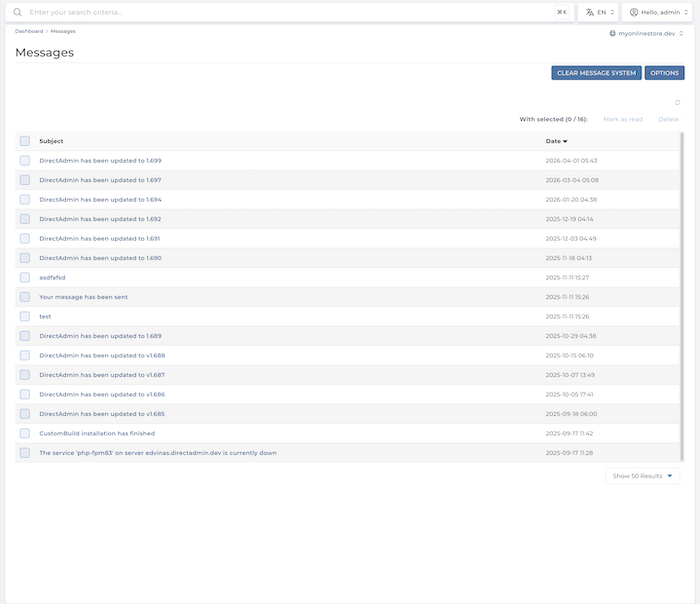Click the search magnifier icon
Viewport: 700px width, 604px height.
[x=17, y=12]
